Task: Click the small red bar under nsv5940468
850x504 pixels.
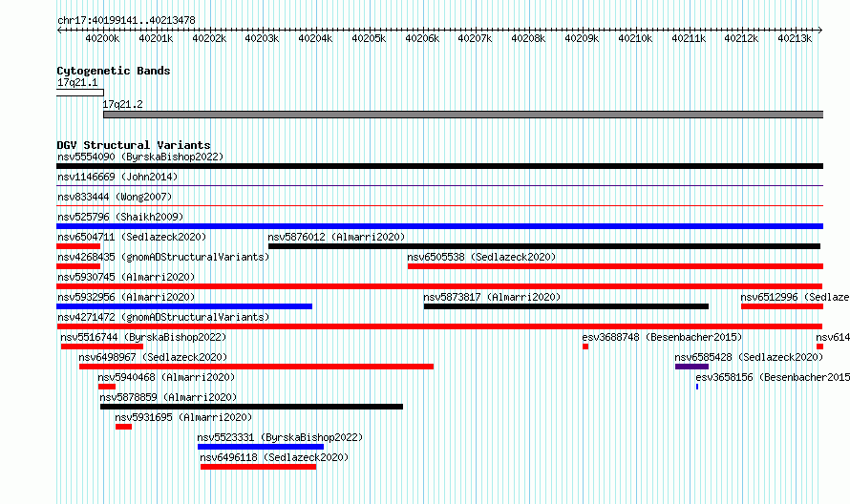Action: click(x=107, y=387)
